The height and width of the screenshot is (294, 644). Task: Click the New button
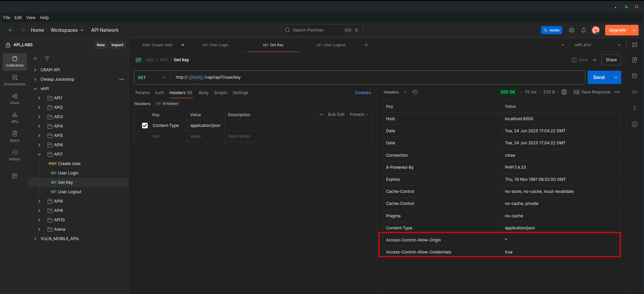click(x=101, y=45)
